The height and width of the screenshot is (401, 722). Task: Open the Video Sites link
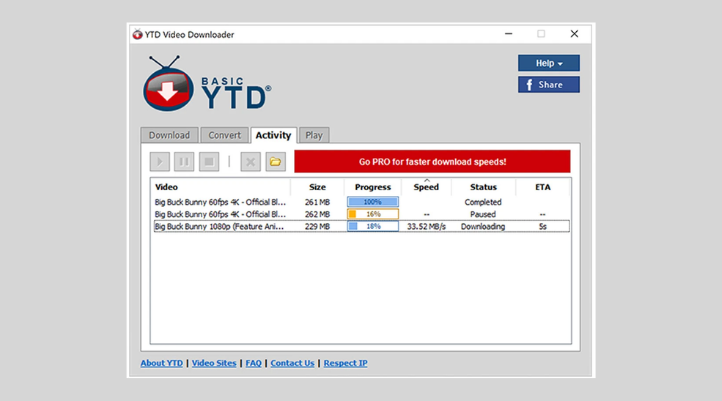click(x=214, y=363)
